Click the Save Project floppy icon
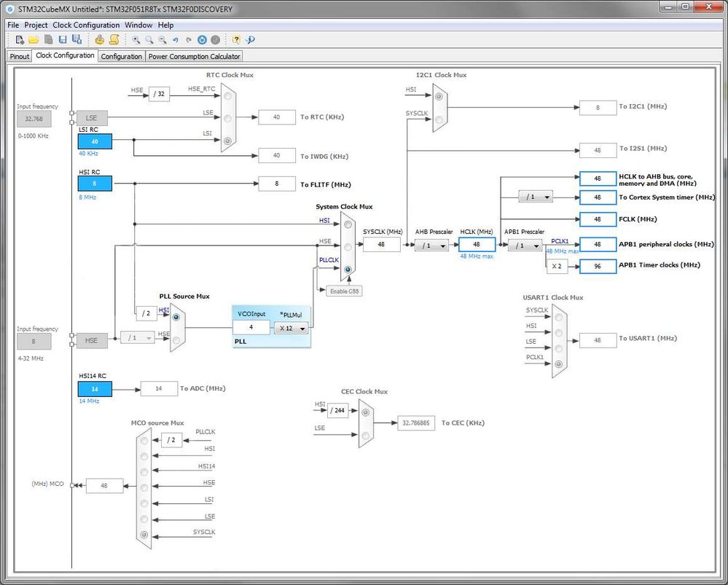This screenshot has height=585, width=728. coord(62,40)
